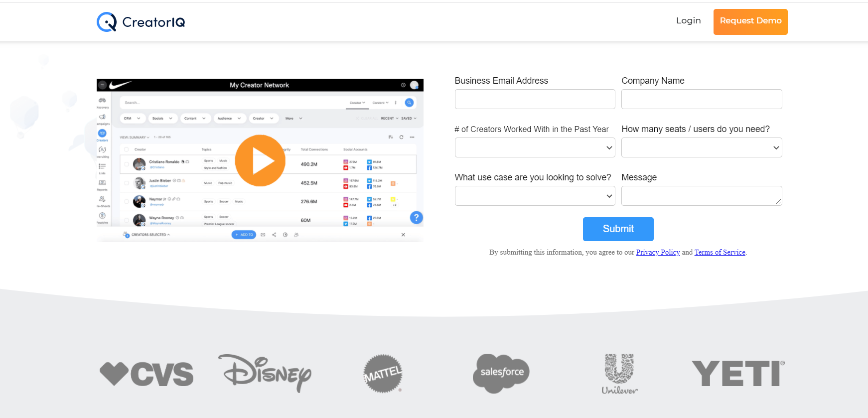This screenshot has width=868, height=418.
Task: Switch to the Content search tab in preview
Action: pyautogui.click(x=380, y=103)
